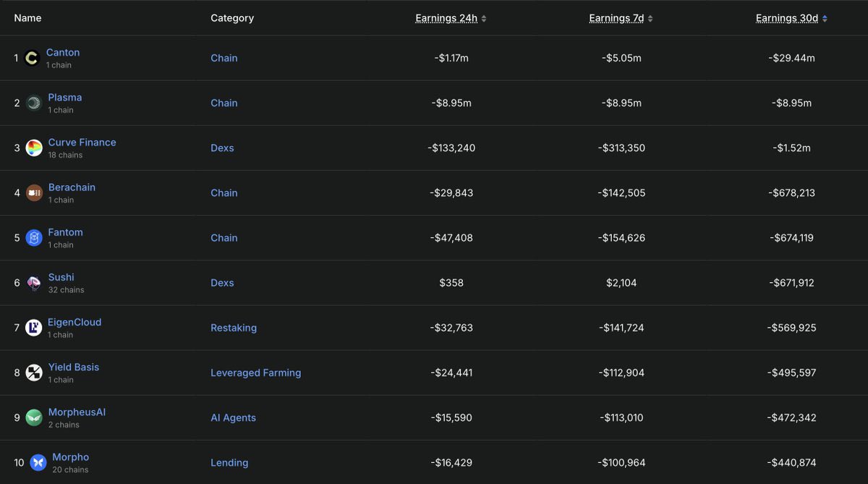Click '20 chains' under Morpho
The height and width of the screenshot is (484, 868).
pos(71,470)
